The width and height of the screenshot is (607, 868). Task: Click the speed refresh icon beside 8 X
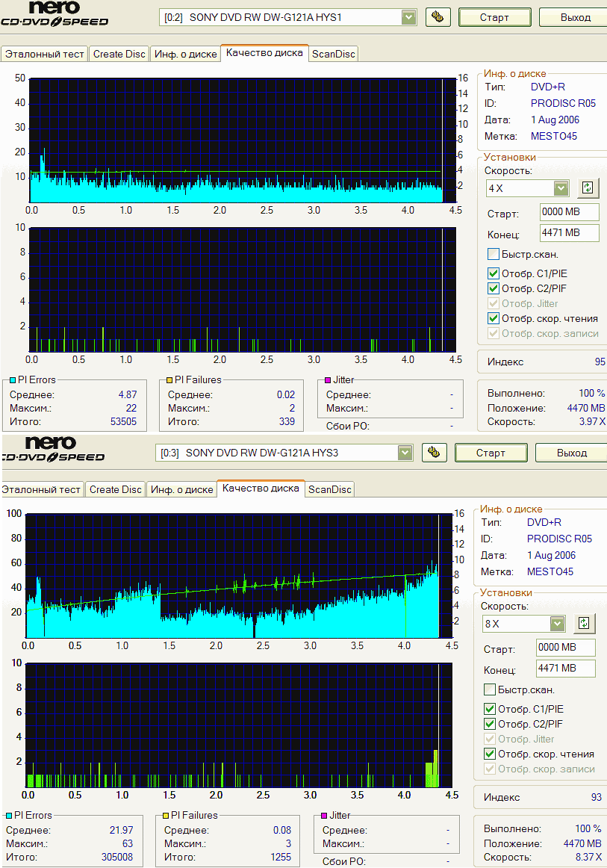pyautogui.click(x=584, y=624)
